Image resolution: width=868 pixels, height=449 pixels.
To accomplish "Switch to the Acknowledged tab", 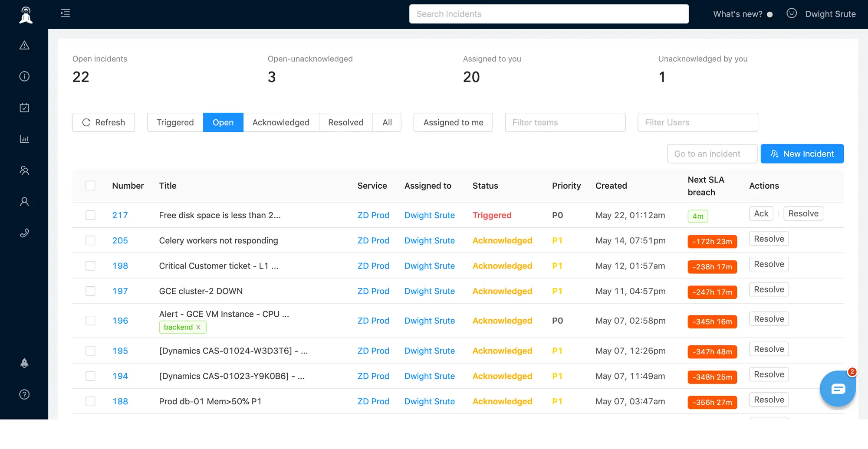I will (281, 122).
